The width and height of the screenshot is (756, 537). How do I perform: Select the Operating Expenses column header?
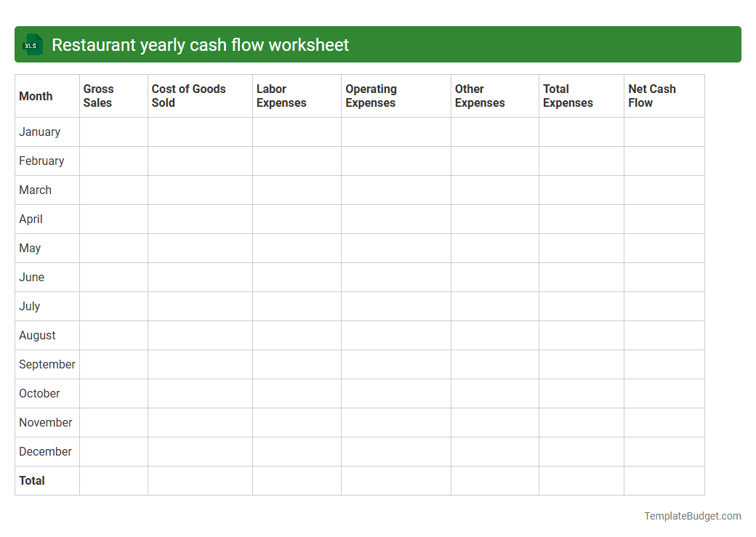(x=371, y=96)
